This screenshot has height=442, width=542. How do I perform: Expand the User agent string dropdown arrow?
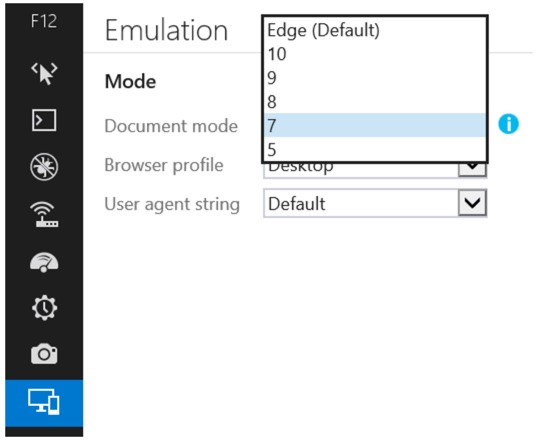pyautogui.click(x=472, y=203)
